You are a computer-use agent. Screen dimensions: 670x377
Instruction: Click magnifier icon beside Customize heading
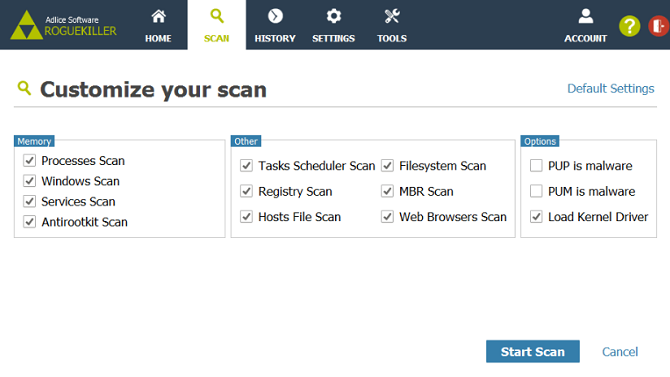pyautogui.click(x=24, y=88)
